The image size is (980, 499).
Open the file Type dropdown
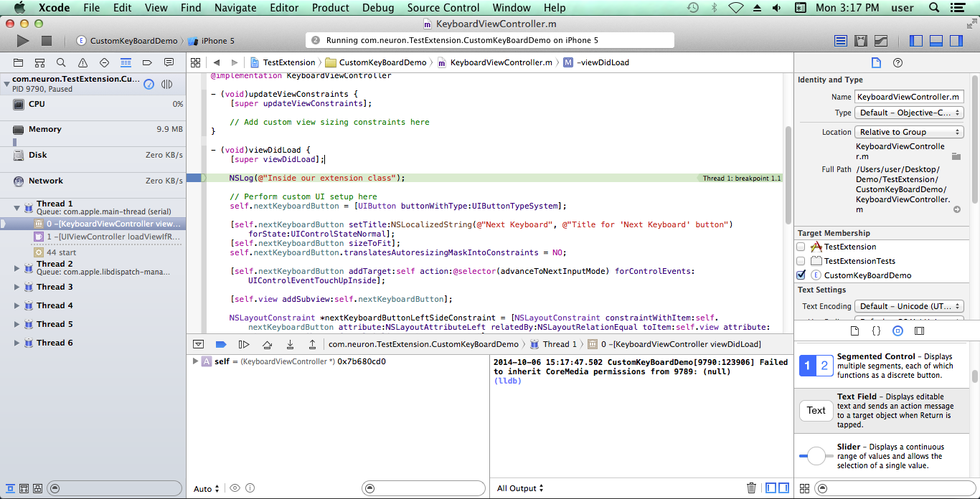click(x=909, y=113)
